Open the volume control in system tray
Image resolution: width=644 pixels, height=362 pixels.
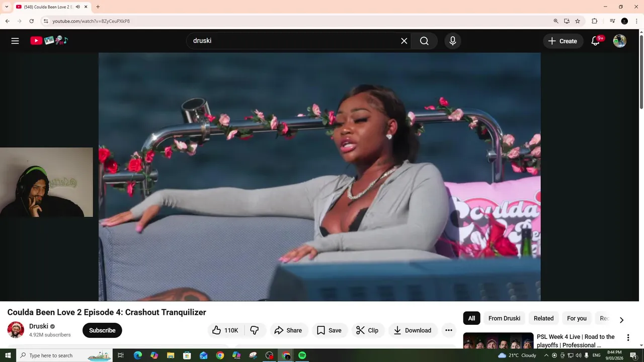[578, 355]
